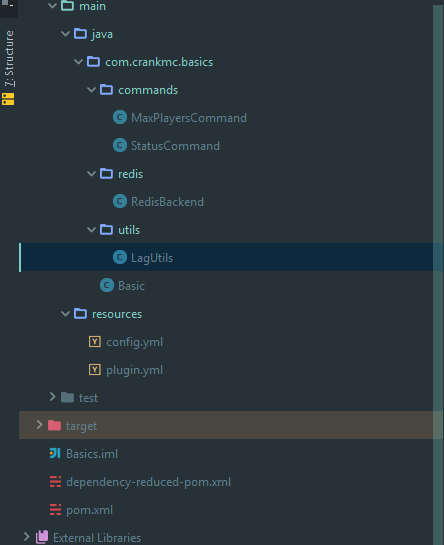Click the External Libraries icon
Viewport: 444px width, 545px height.
42,537
